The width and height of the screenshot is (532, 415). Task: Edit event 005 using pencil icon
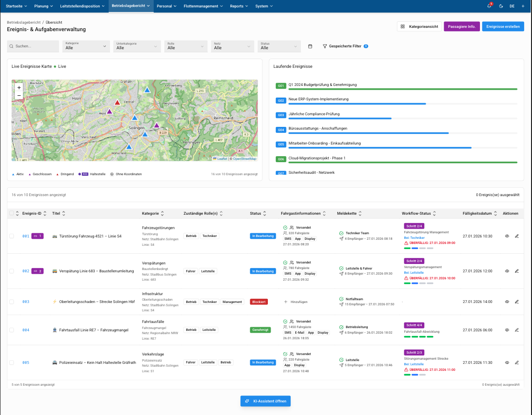517,362
